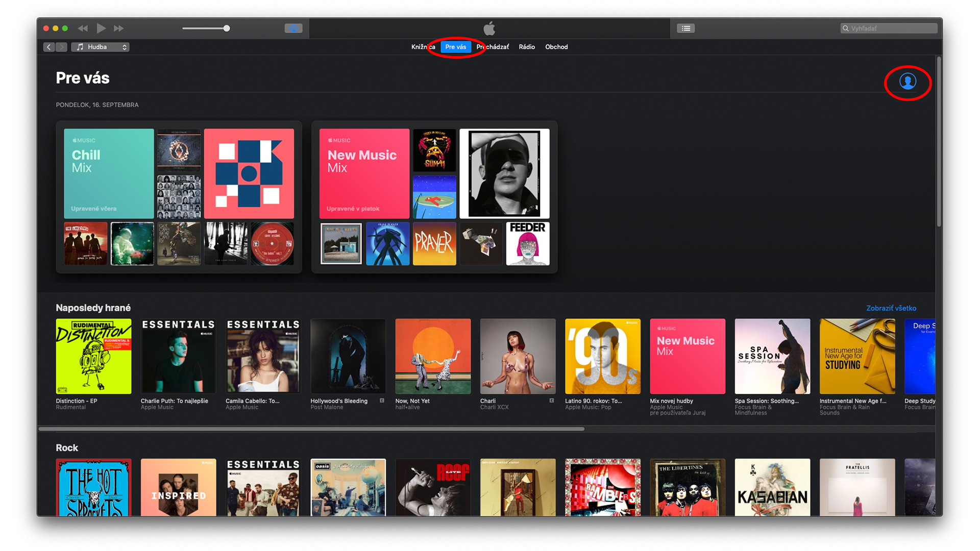Click the Rudimental artist text
Image resolution: width=980 pixels, height=551 pixels.
(71, 407)
